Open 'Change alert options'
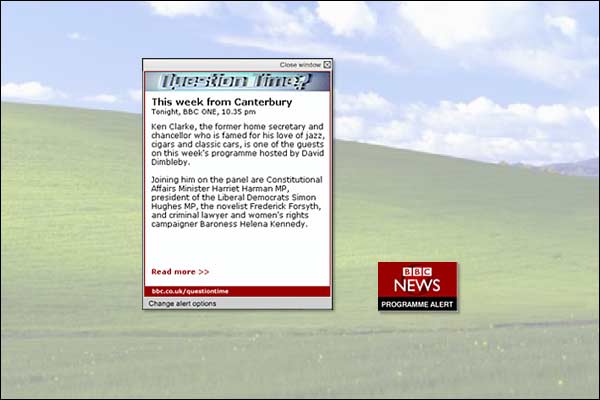600x400 pixels. coord(182,303)
